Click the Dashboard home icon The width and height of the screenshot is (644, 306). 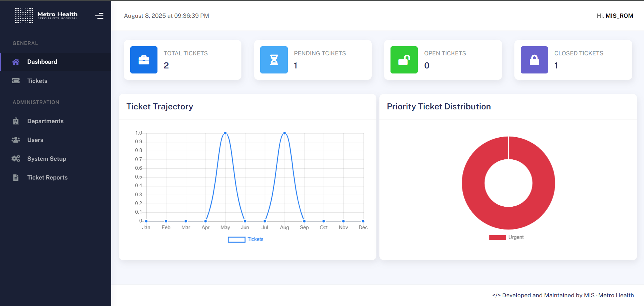(16, 62)
